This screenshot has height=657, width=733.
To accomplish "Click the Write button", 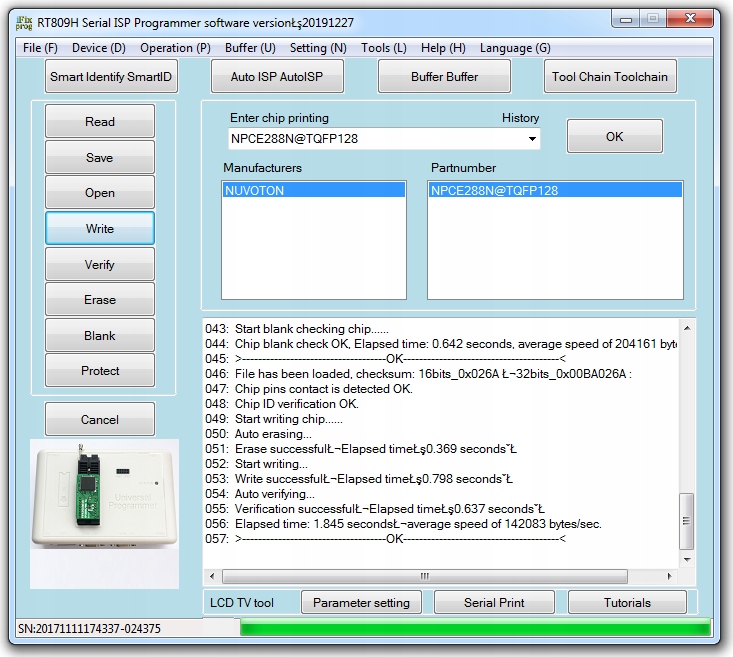I will point(100,228).
